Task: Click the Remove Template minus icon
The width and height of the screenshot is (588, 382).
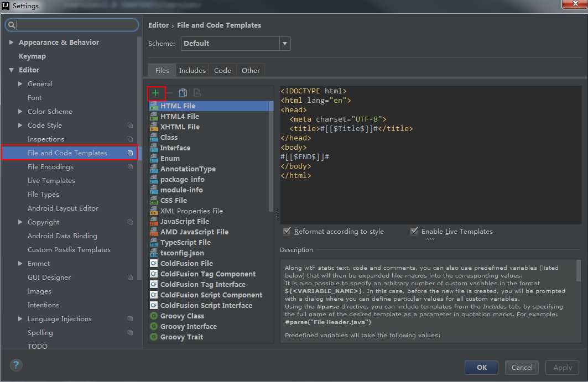Action: [169, 93]
